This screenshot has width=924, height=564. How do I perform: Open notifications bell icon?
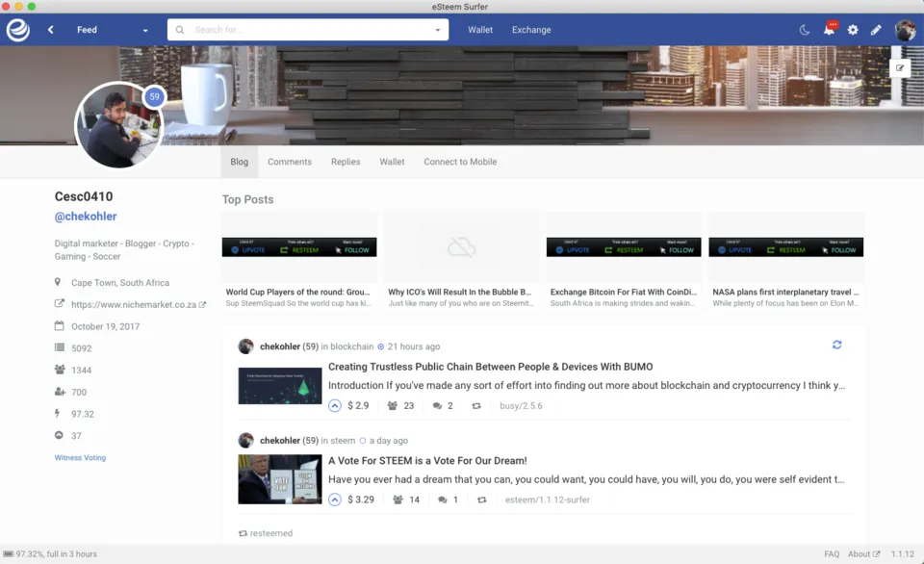tap(829, 30)
